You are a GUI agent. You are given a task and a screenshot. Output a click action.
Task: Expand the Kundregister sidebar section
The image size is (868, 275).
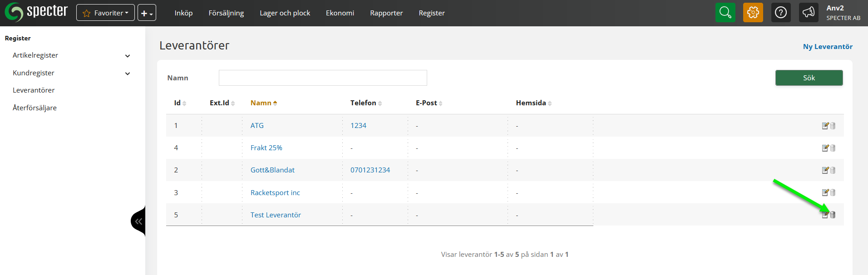point(128,74)
